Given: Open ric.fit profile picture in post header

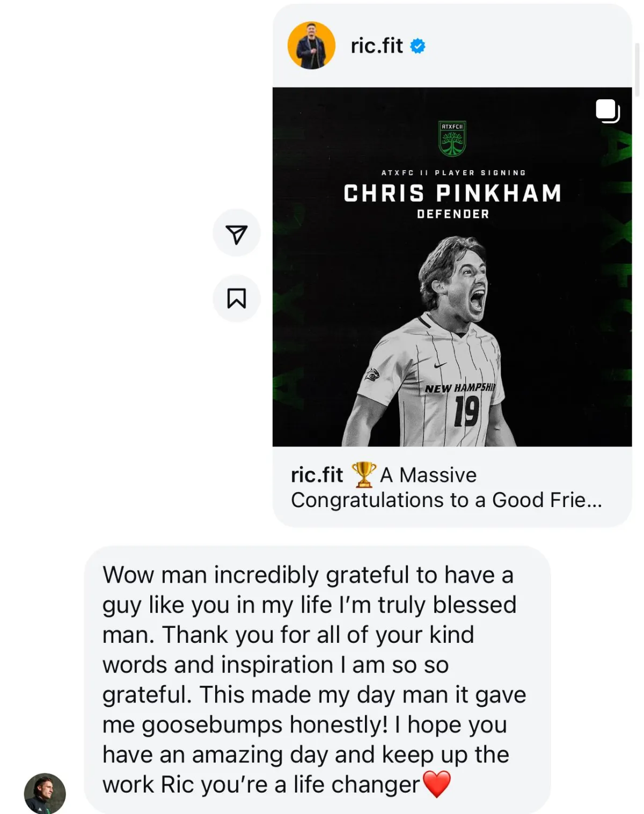Looking at the screenshot, I should coord(311,46).
